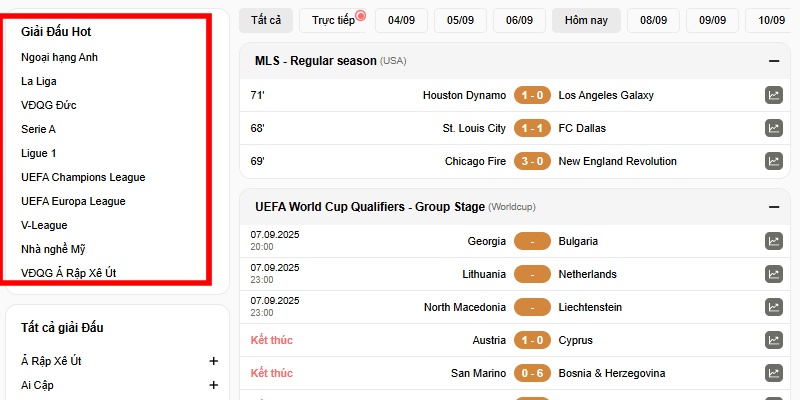Click Bosnia & Herzegovina team name
This screenshot has height=400, width=800.
tap(612, 373)
